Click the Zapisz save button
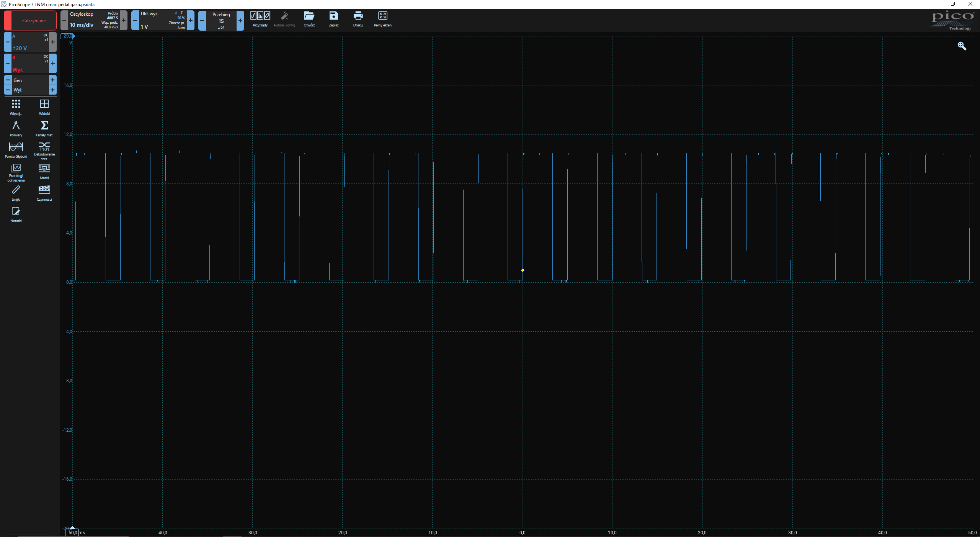Screen dimensions: 980x537 point(333,19)
